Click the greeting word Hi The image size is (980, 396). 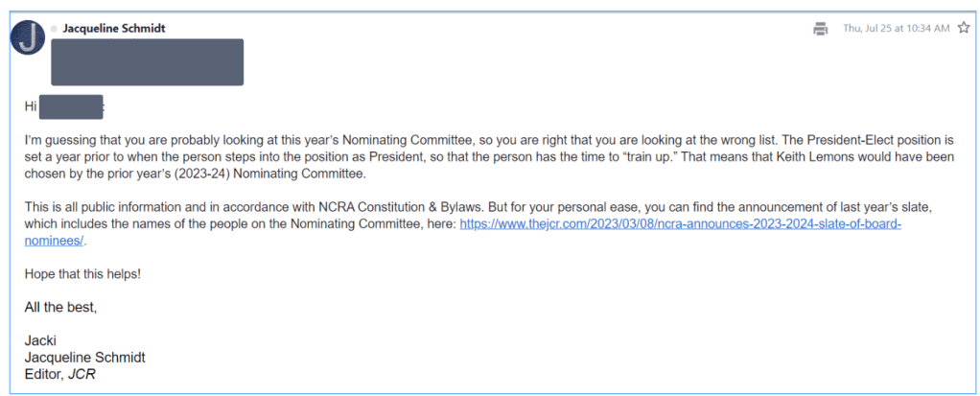point(31,106)
